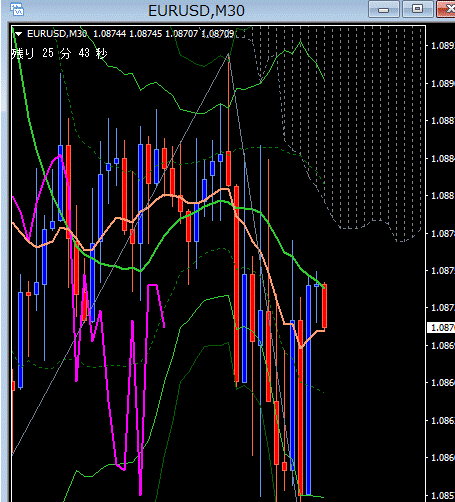Click the EURUSD,M30 window title text

(196, 11)
